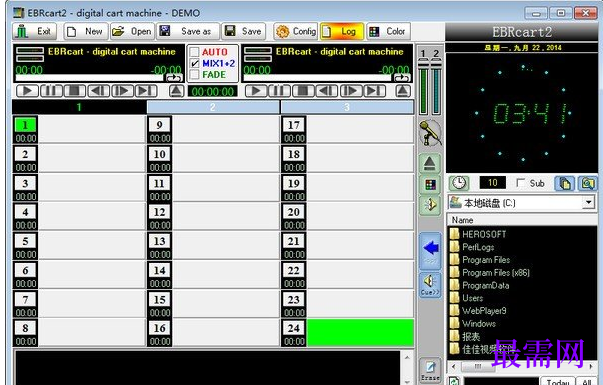
Task: Stop the right player deck
Action: [x=303, y=91]
